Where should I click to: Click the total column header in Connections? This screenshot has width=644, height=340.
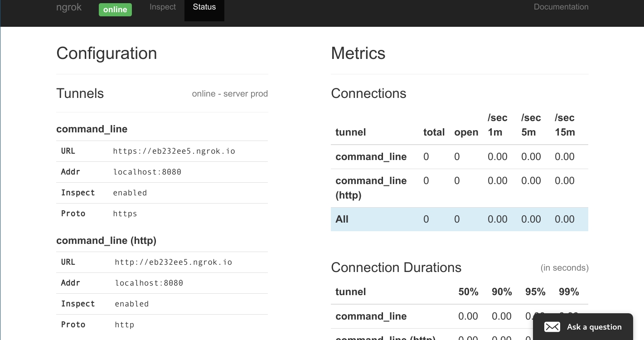click(434, 132)
